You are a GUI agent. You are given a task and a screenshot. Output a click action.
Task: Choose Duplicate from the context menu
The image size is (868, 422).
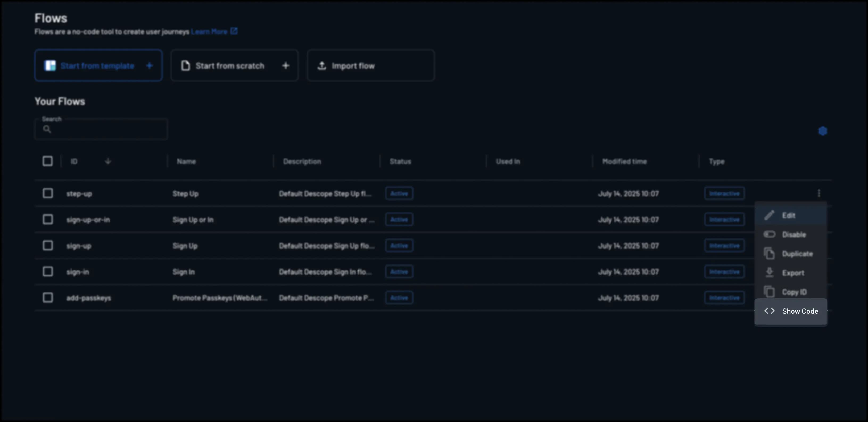(797, 254)
